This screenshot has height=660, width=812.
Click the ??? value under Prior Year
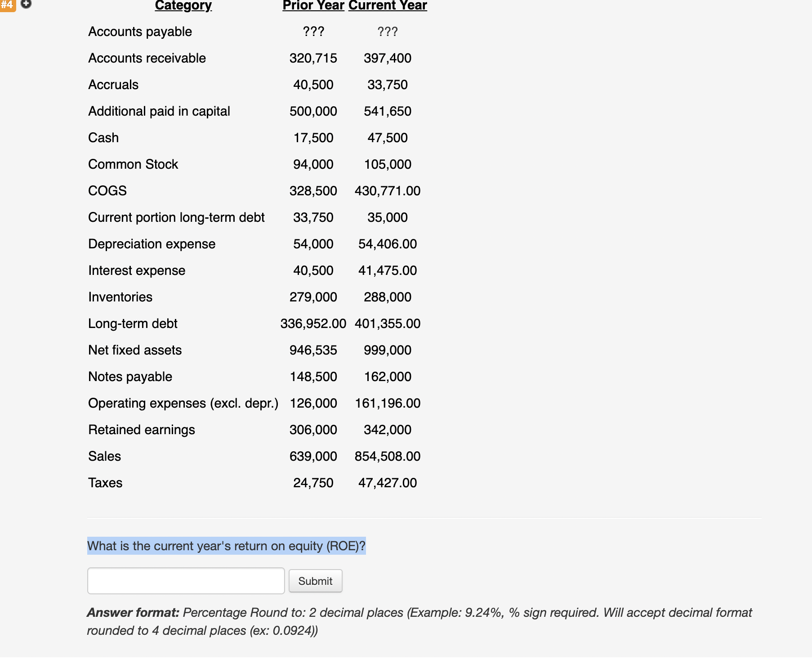tap(313, 31)
